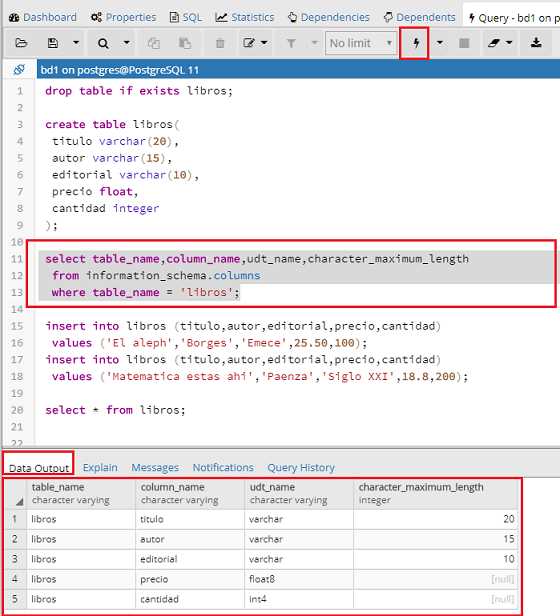Click the column_name column header
560x616 pixels.
190,493
